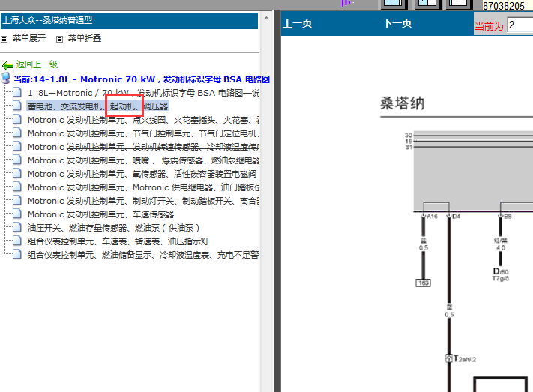Click document icon for 氧传感器、活性碳容器 row
This screenshot has width=533, height=392.
pos(17,173)
